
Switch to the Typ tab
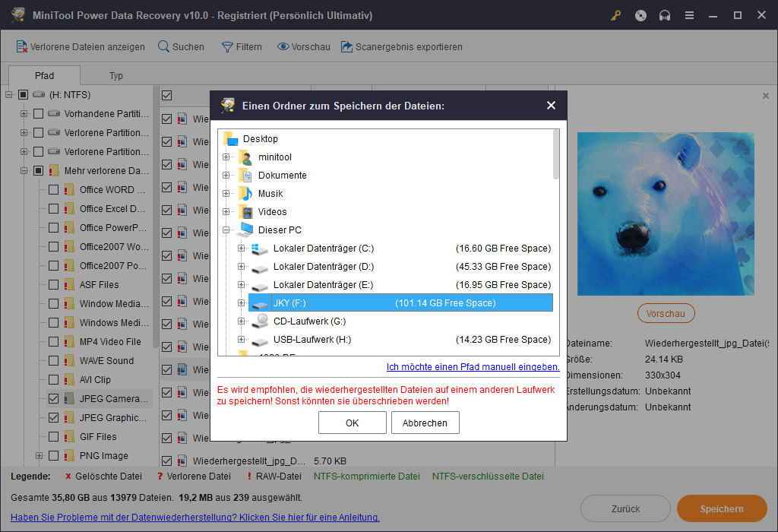(x=115, y=76)
